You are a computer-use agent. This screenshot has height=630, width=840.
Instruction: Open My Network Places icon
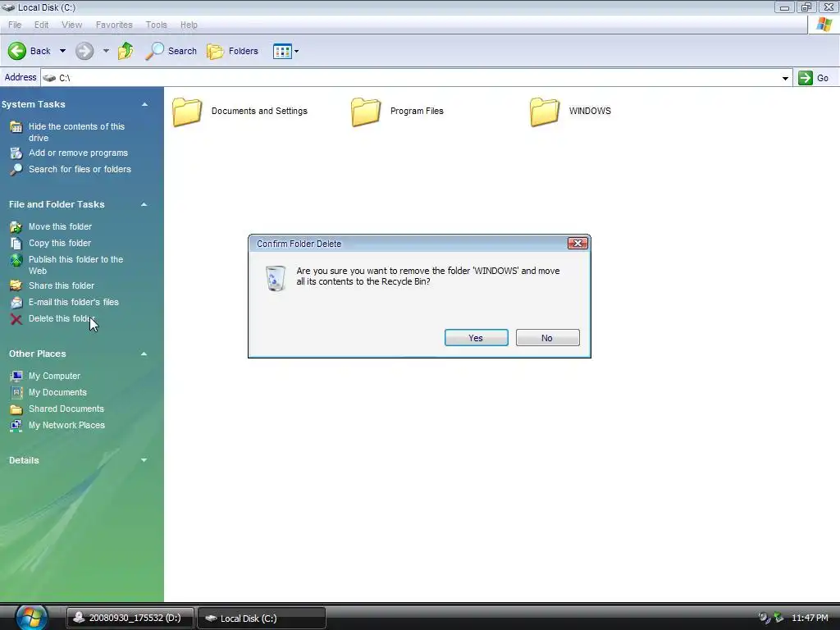(x=16, y=426)
